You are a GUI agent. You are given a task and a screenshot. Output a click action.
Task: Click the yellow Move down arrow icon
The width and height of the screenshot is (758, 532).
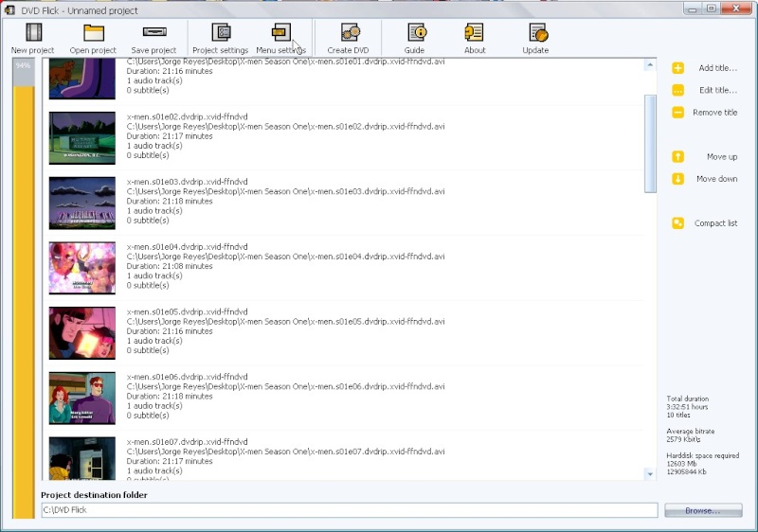tap(677, 179)
